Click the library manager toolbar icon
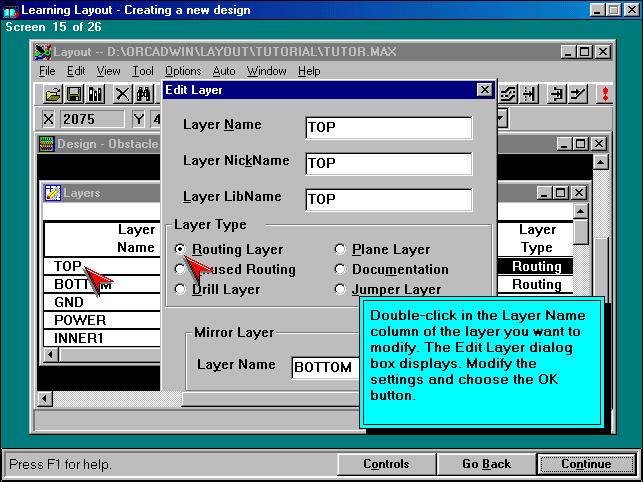The image size is (643, 482). pyautogui.click(x=96, y=94)
